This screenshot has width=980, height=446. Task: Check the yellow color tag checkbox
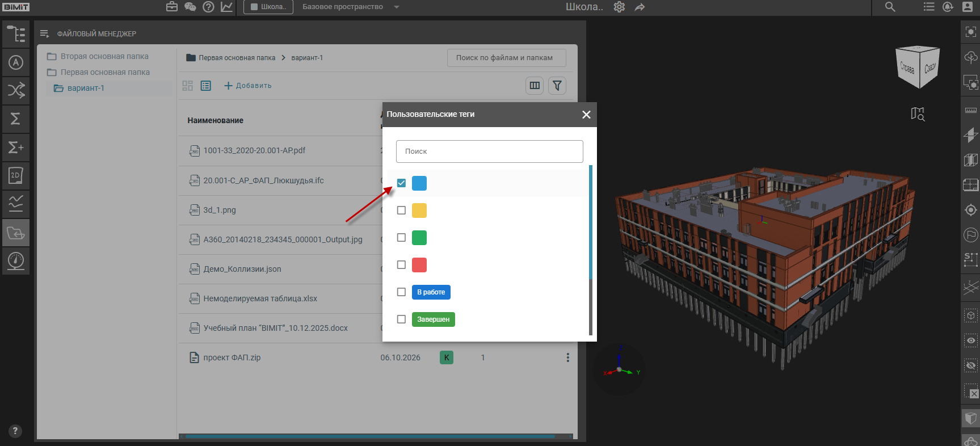tap(401, 210)
